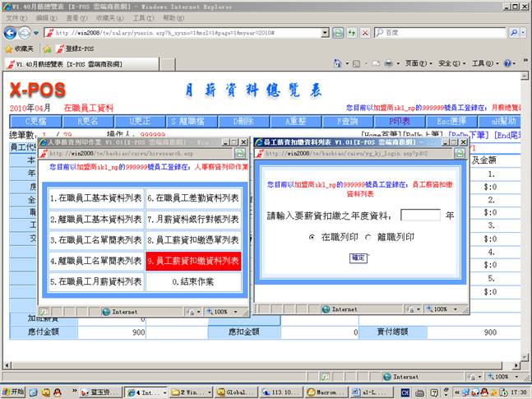The width and height of the screenshot is (532, 399).
Task: Click 0.結束作業 to exit print menu
Action: 193,281
